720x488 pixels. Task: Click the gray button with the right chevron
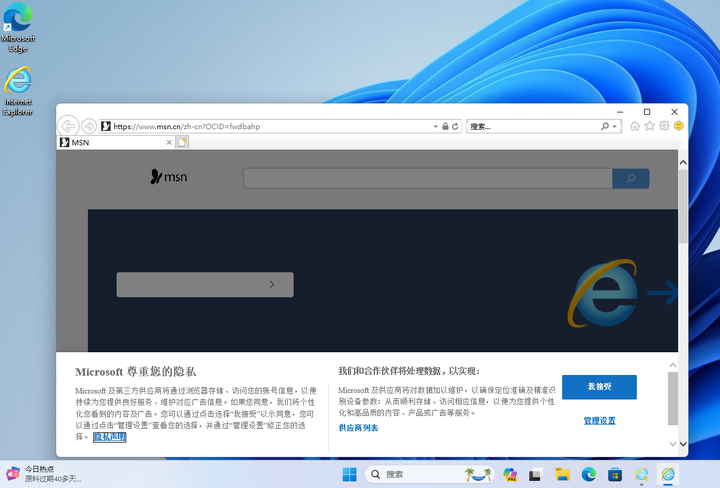[205, 285]
